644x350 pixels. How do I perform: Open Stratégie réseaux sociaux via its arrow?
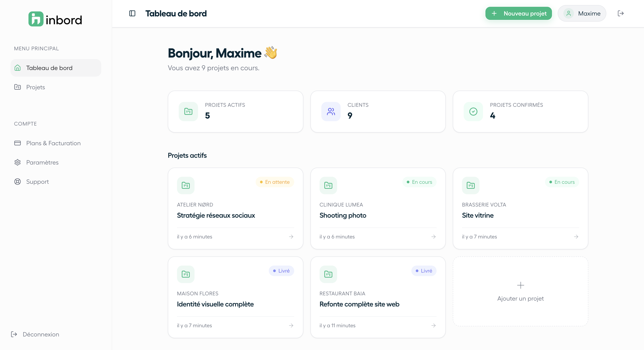pos(291,237)
